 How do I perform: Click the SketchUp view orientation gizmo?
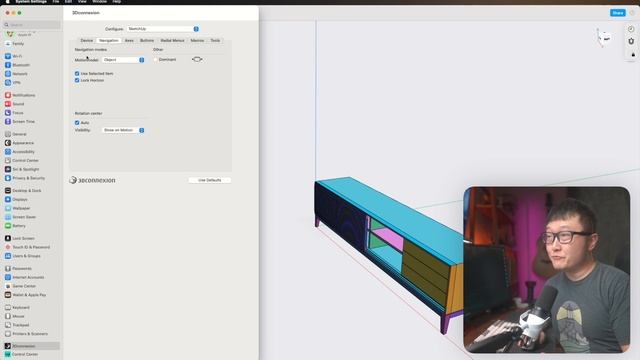(604, 38)
